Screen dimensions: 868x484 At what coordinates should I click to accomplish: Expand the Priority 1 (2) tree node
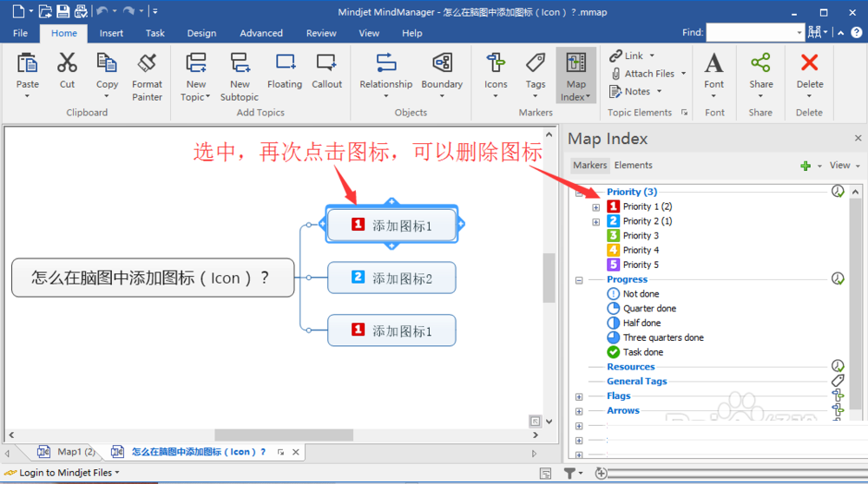(x=595, y=207)
